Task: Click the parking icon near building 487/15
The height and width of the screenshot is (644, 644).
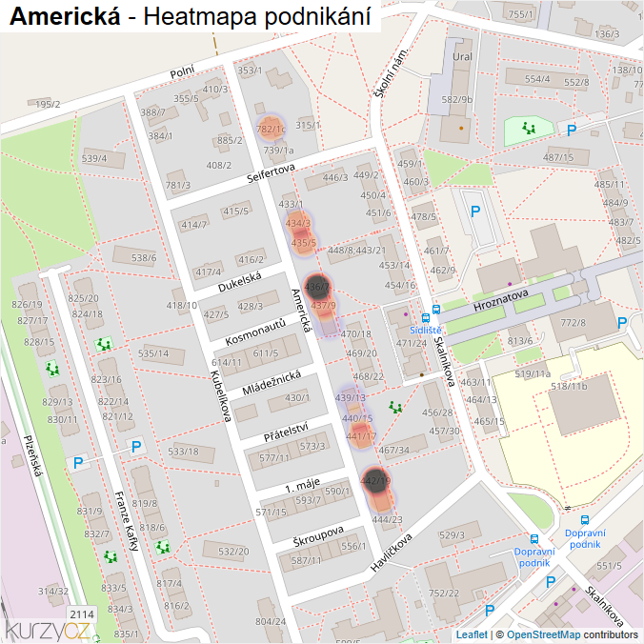Action: coord(572,131)
